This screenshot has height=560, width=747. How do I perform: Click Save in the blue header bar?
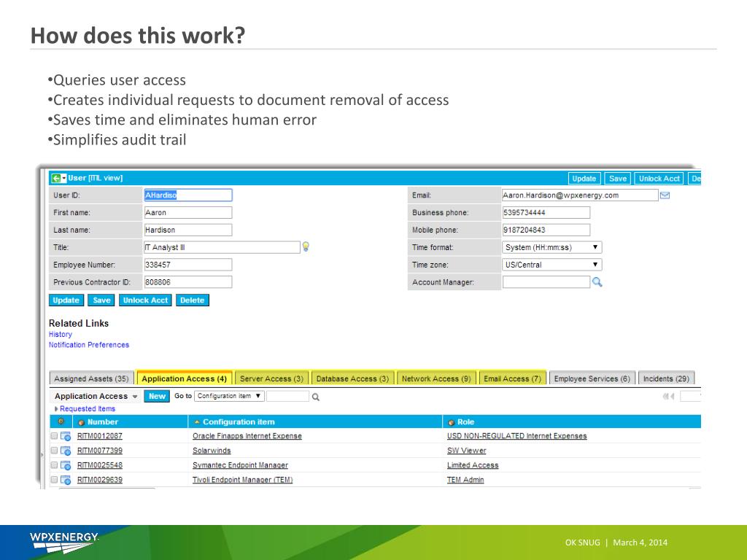point(617,179)
